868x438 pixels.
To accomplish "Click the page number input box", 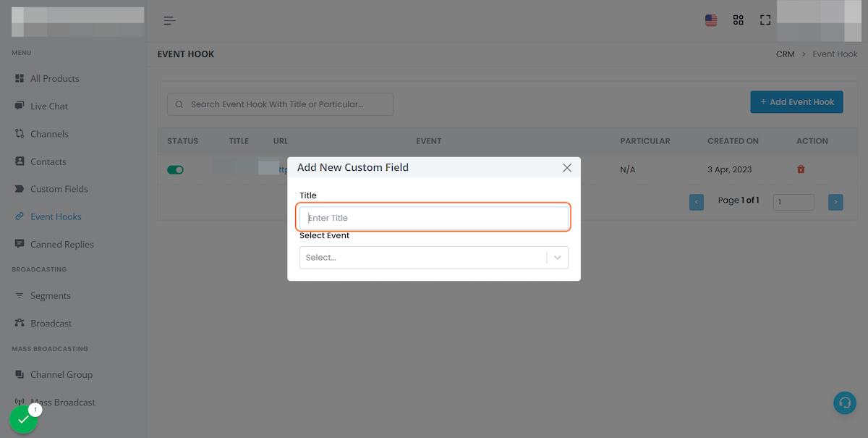I will coord(793,202).
